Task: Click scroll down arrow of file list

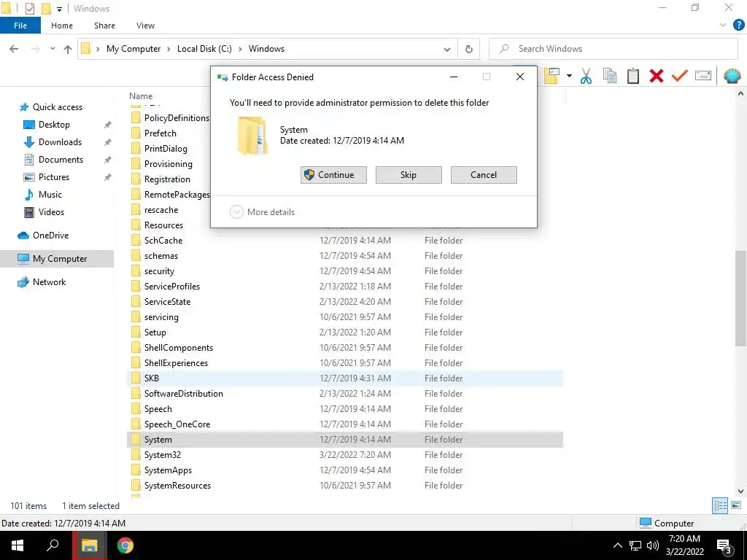Action: (x=740, y=491)
